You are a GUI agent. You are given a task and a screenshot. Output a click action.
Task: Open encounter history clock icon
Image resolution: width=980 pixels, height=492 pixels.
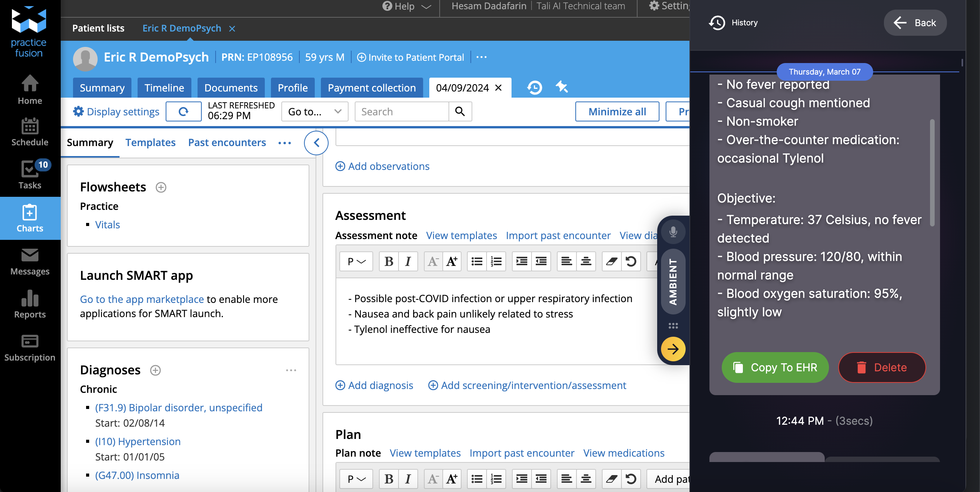coord(534,88)
